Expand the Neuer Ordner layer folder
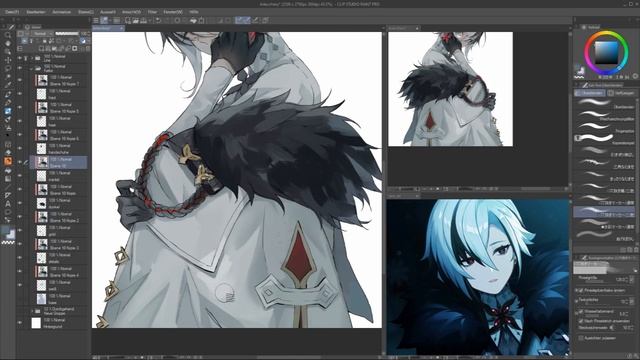This screenshot has height=360, width=640. [x=32, y=311]
